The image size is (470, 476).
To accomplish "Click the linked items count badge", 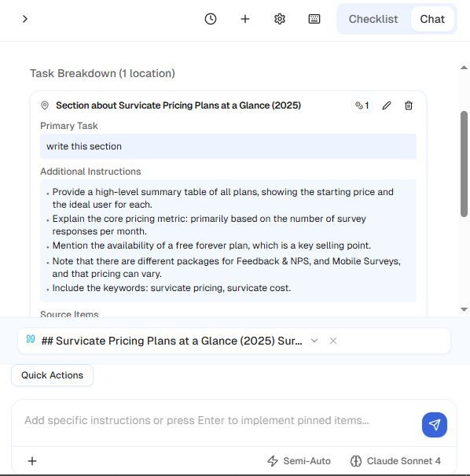I will click(362, 105).
